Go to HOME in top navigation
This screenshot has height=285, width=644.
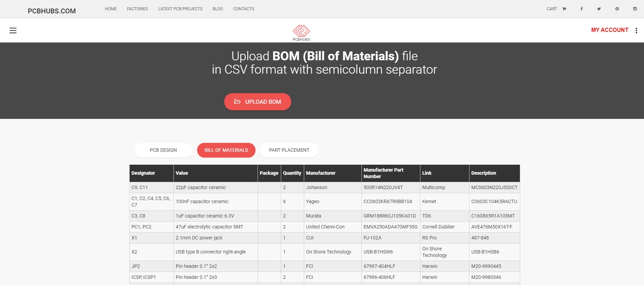coord(111,9)
